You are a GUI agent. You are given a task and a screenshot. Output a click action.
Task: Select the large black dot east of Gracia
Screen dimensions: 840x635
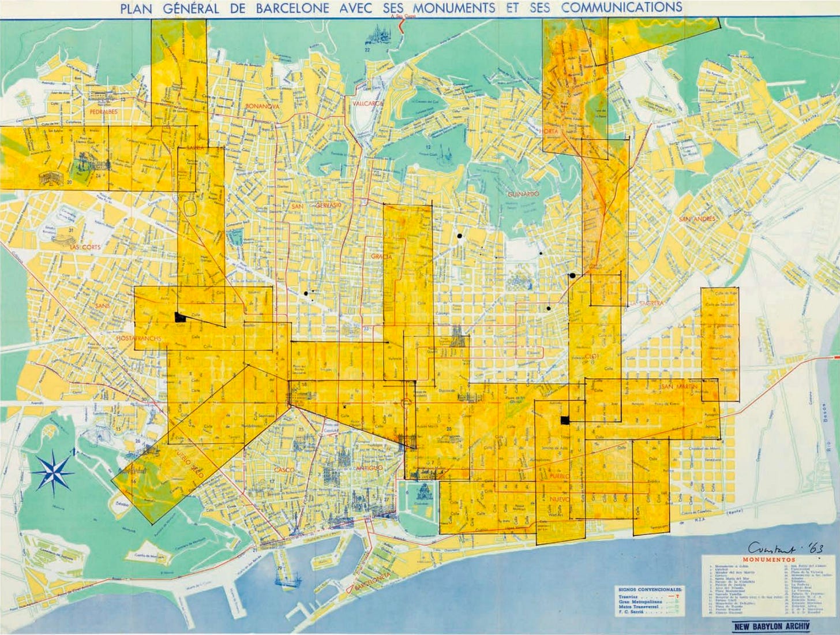460,236
